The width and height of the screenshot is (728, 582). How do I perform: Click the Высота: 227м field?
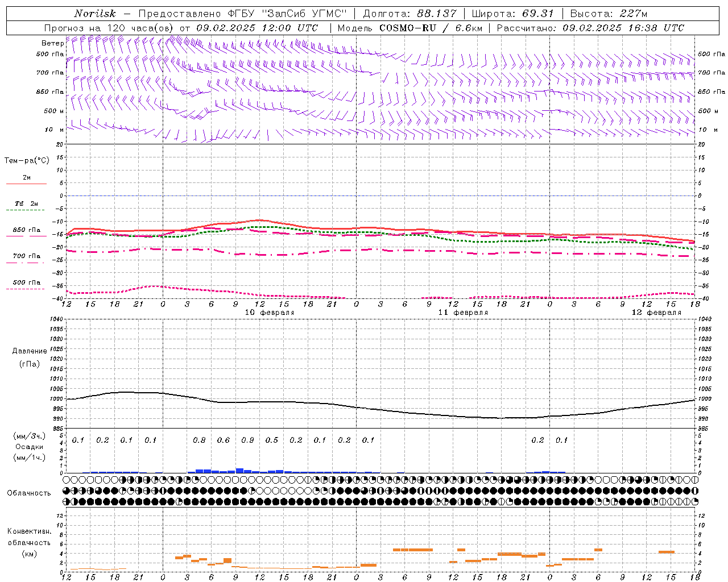click(x=609, y=14)
